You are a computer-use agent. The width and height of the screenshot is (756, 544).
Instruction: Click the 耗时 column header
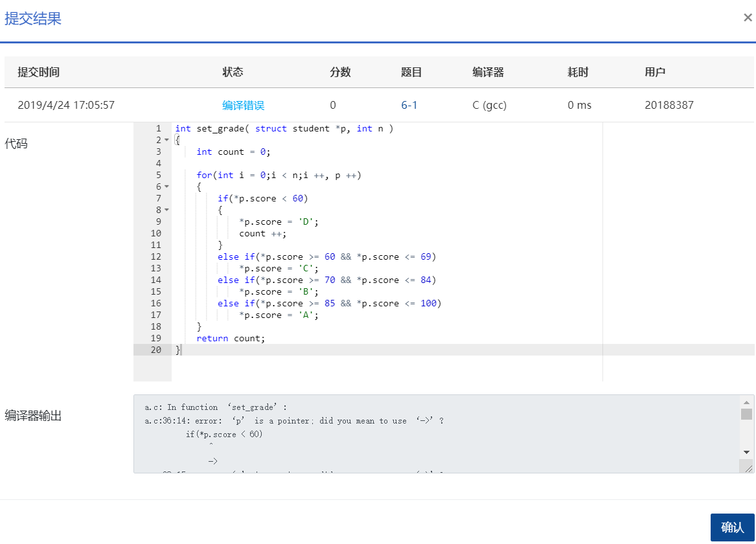[578, 73]
